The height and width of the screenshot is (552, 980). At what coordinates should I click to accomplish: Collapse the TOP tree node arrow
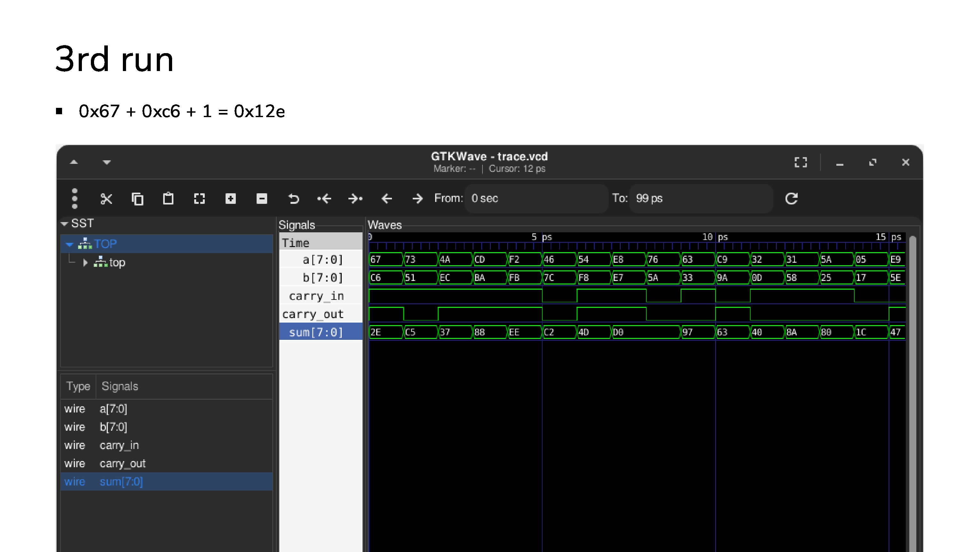pos(69,244)
